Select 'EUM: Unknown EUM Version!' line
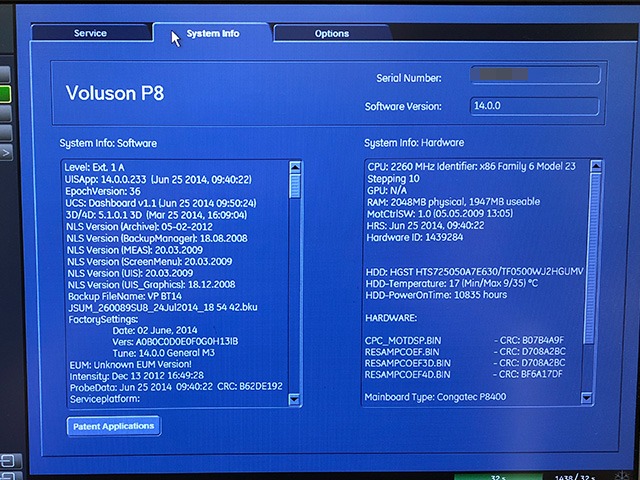The height and width of the screenshot is (480, 640). [131, 364]
